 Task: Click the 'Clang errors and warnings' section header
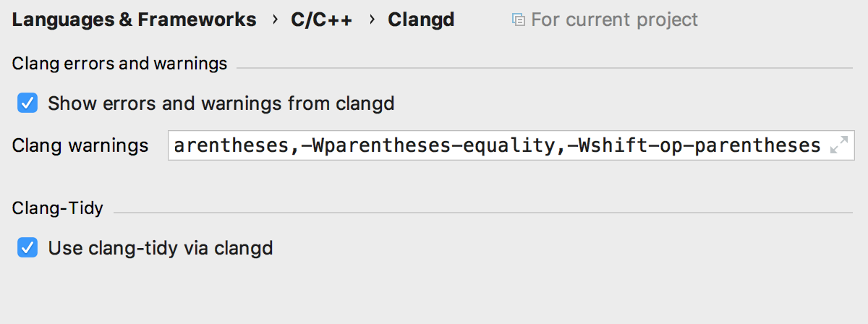[120, 64]
